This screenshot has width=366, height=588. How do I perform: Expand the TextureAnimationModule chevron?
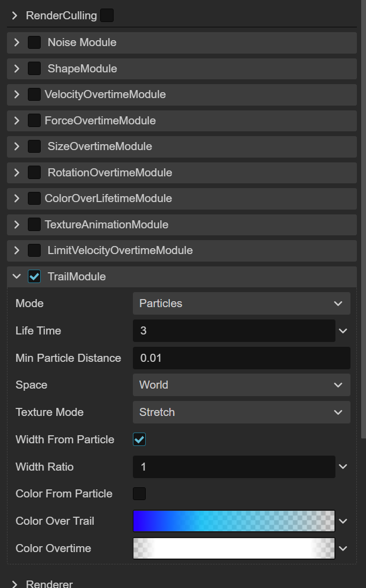[17, 225]
